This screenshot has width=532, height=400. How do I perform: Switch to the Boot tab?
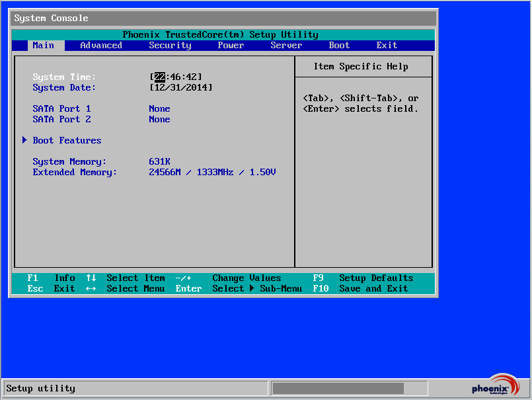point(339,46)
